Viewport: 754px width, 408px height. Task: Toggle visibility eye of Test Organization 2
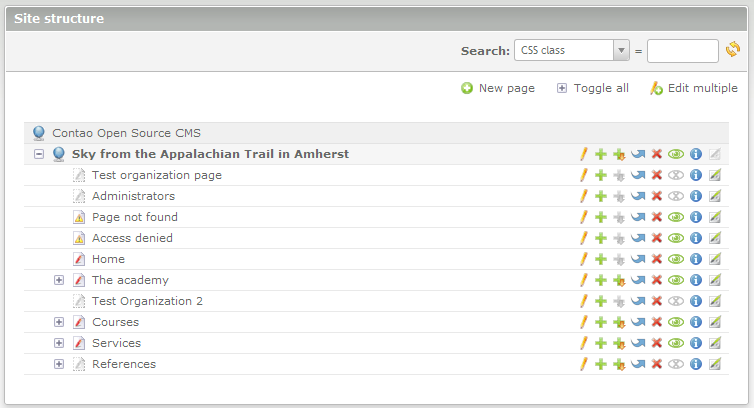pyautogui.click(x=676, y=301)
